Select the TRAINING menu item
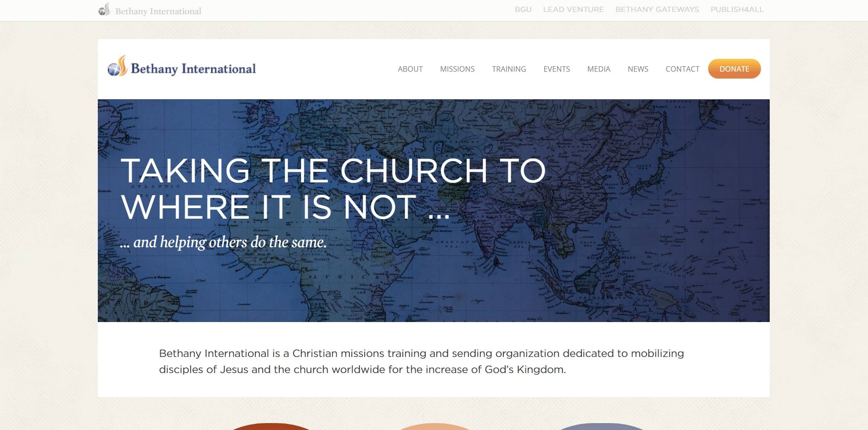The image size is (868, 430). (x=509, y=69)
